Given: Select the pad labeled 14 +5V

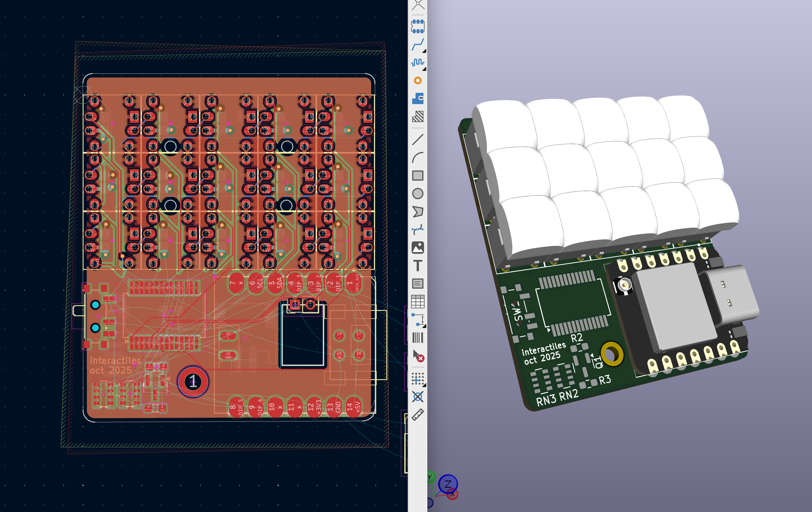Looking at the screenshot, I should [x=353, y=407].
